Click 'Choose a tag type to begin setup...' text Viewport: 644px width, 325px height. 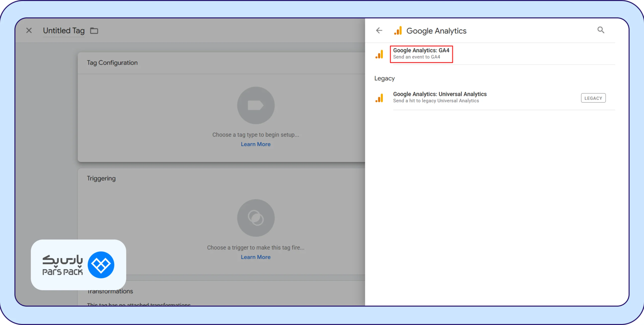(x=256, y=135)
